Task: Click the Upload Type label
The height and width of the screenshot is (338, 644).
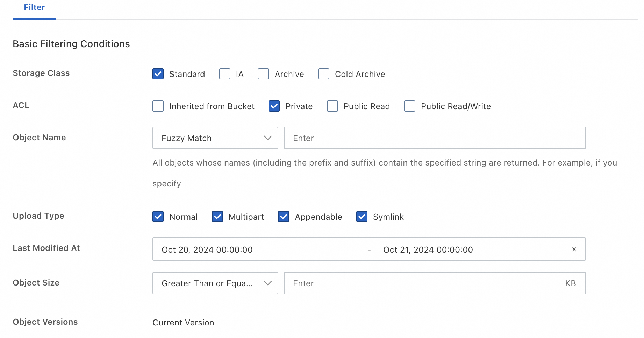Action: coord(38,216)
